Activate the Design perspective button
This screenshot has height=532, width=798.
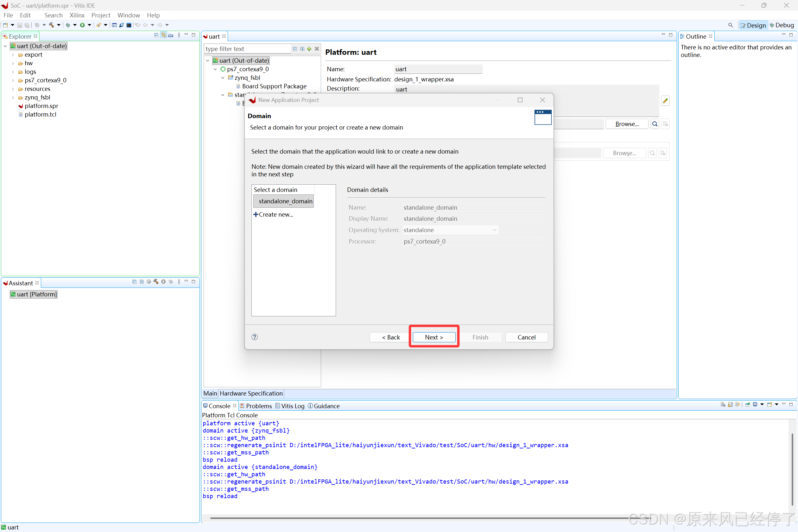(x=753, y=25)
